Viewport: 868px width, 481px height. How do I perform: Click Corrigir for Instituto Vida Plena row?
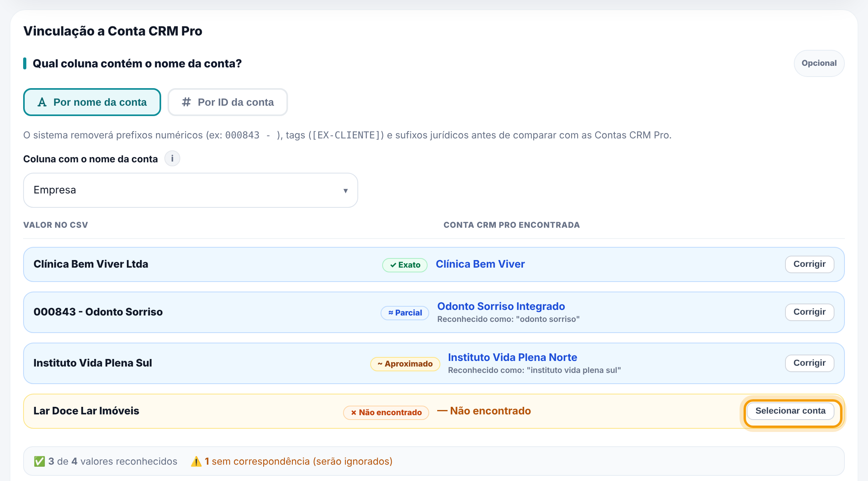click(x=809, y=363)
